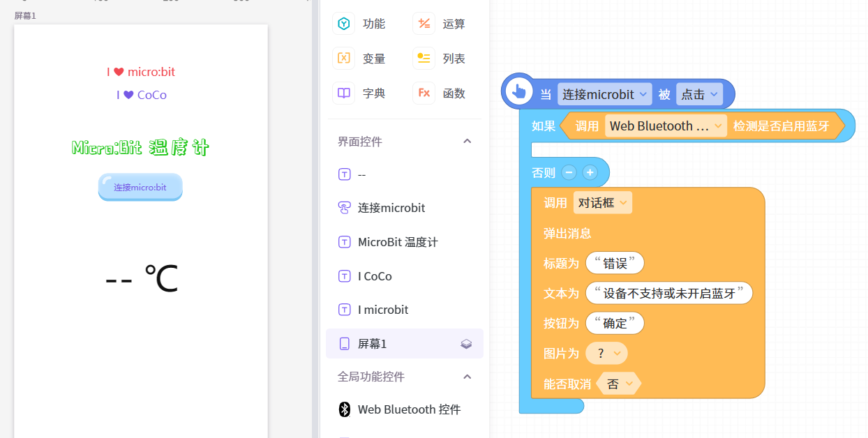Viewport: 868px width, 438px height.
Task: Remove else branch with minus button
Action: point(569,172)
